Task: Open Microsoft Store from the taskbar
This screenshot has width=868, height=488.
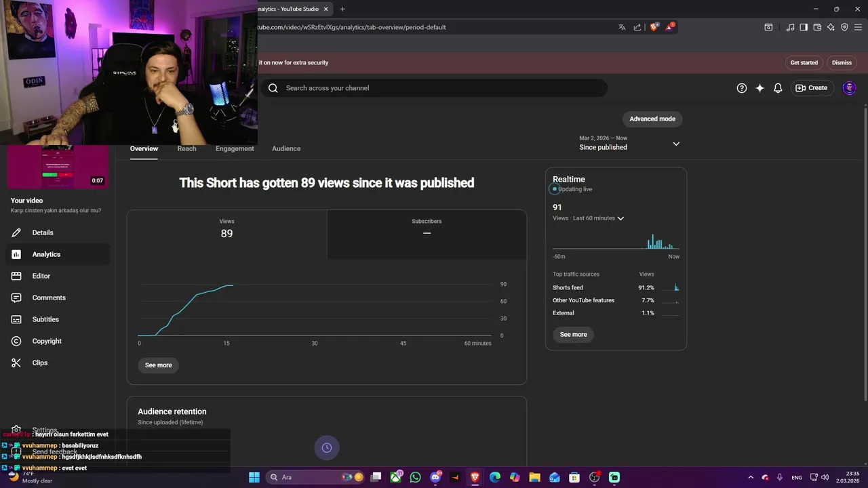Action: (574, 477)
